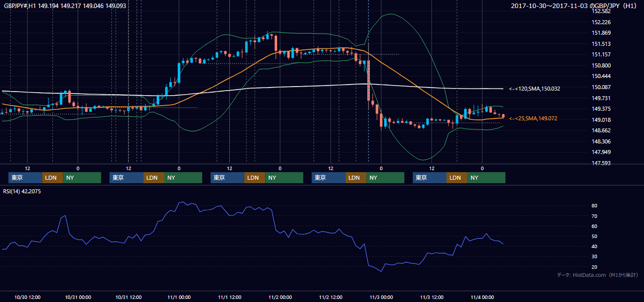Click the HistData.com data source credit
Viewport: 644px width, 302px height.
point(598,275)
